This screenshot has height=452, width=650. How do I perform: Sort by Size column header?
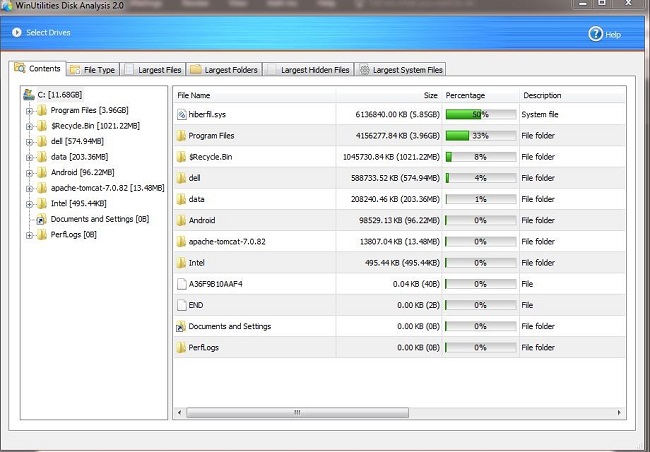click(x=389, y=95)
